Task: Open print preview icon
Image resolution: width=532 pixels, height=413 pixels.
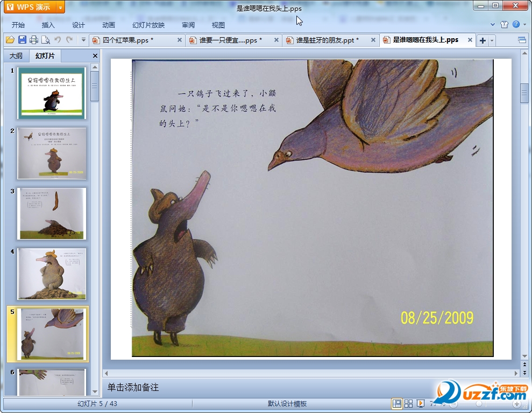Action: [x=46, y=40]
